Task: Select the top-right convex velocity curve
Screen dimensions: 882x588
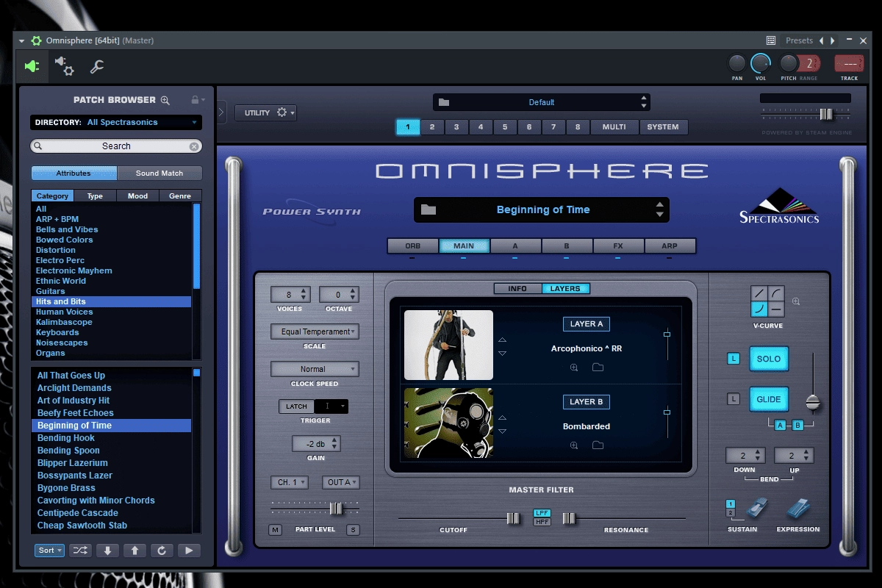Action: (776, 293)
